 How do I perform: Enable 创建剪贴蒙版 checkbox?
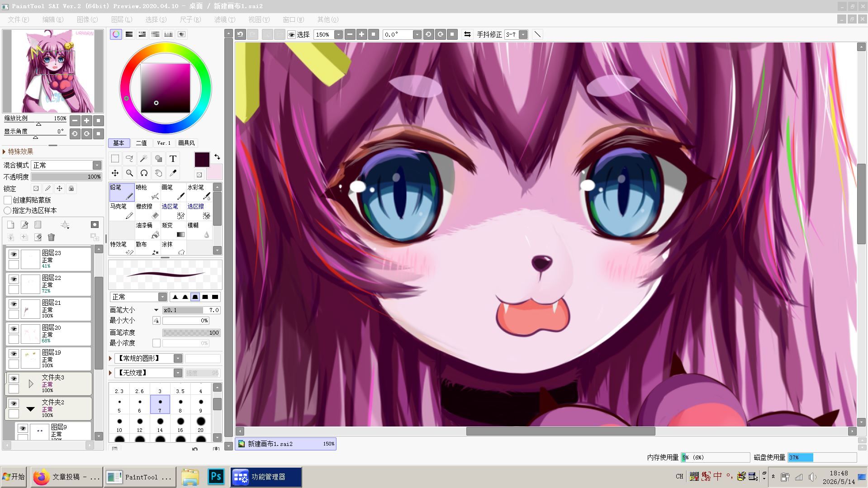click(x=7, y=200)
